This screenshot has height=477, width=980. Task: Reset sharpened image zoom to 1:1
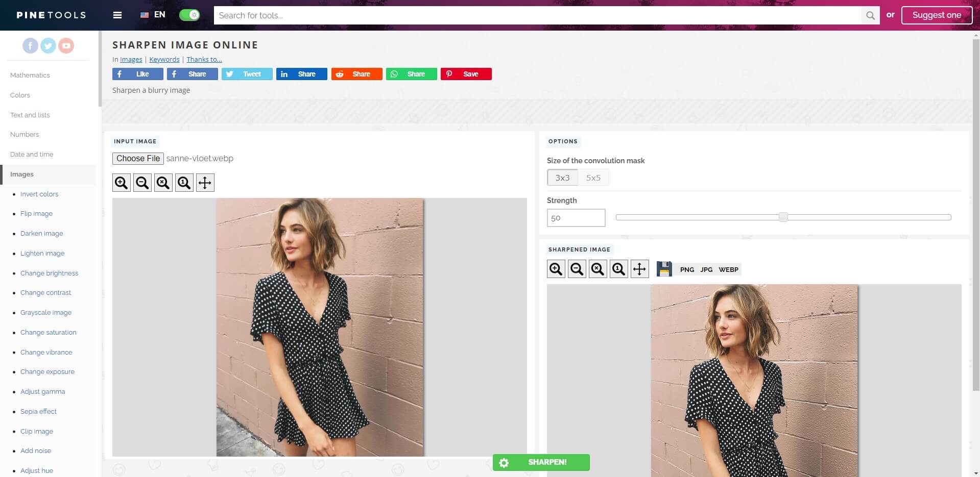coord(618,269)
